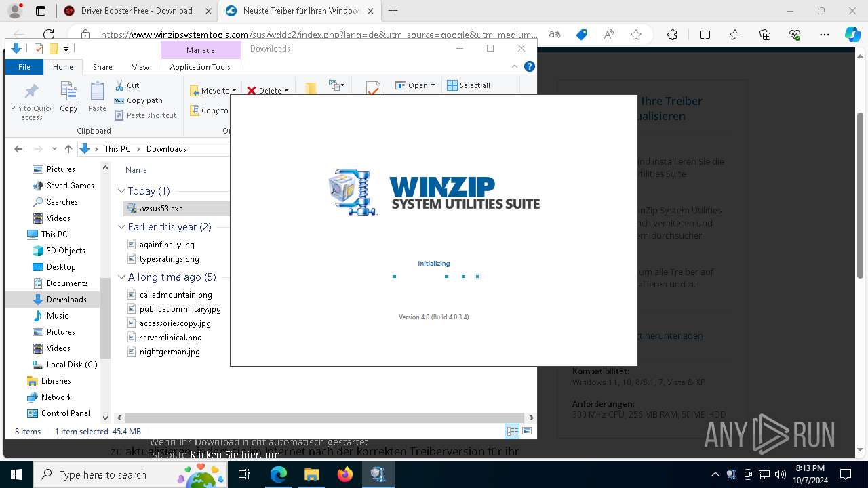Open Browser essentials heart icon

(795, 35)
